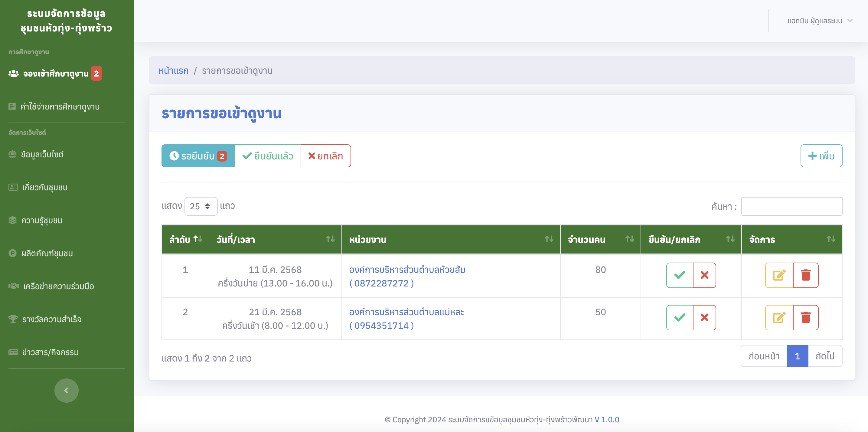The image size is (868, 432).
Task: Click the เพิ่ม add button
Action: point(821,156)
